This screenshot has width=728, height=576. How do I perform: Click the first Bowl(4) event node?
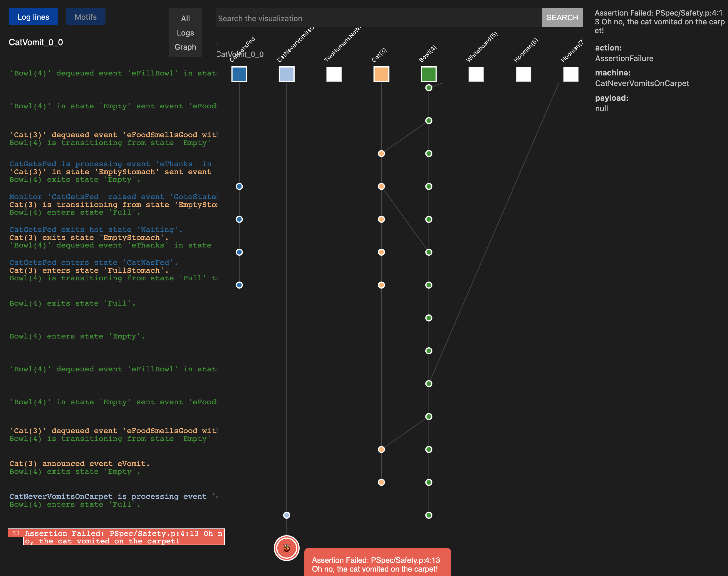click(x=429, y=88)
